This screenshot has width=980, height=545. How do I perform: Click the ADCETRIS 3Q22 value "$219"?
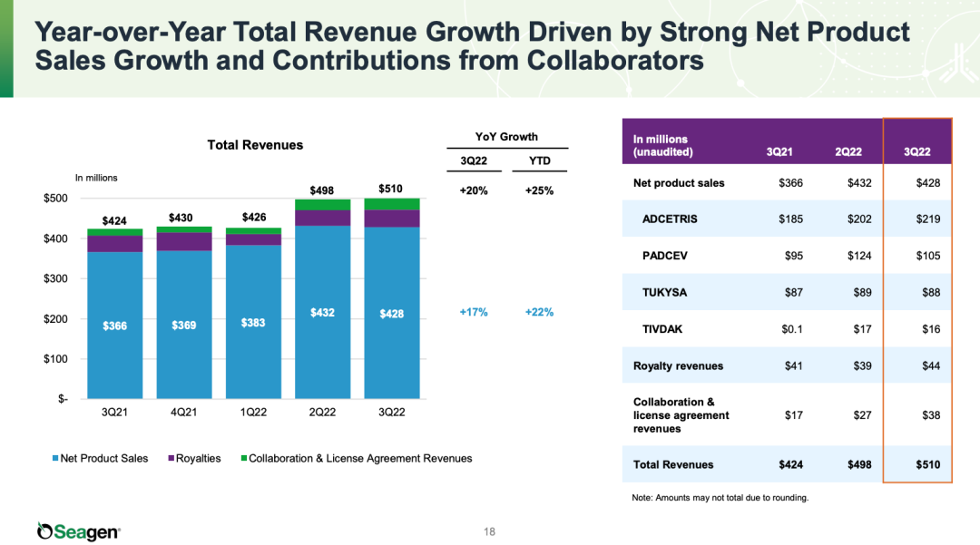pyautogui.click(x=928, y=219)
